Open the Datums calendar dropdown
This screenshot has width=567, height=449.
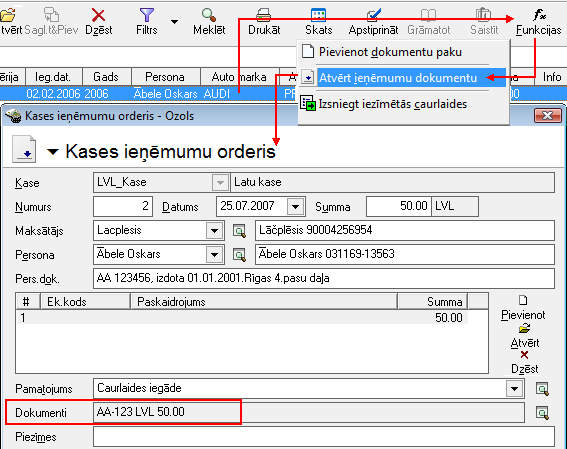(295, 207)
